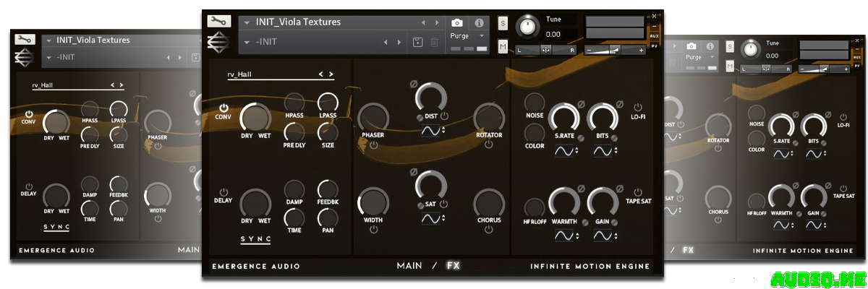Screen dimensions: 868x289
Task: Enable delay SYNC
Action: click(x=256, y=239)
